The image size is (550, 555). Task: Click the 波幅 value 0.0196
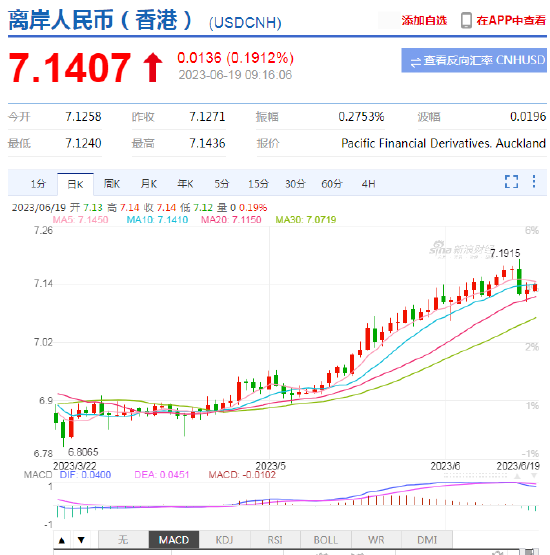pos(528,117)
